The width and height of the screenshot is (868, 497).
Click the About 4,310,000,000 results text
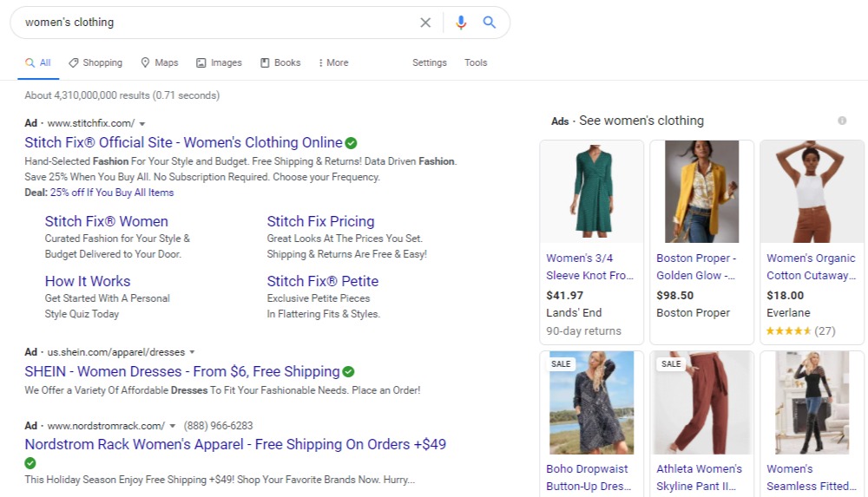[122, 95]
